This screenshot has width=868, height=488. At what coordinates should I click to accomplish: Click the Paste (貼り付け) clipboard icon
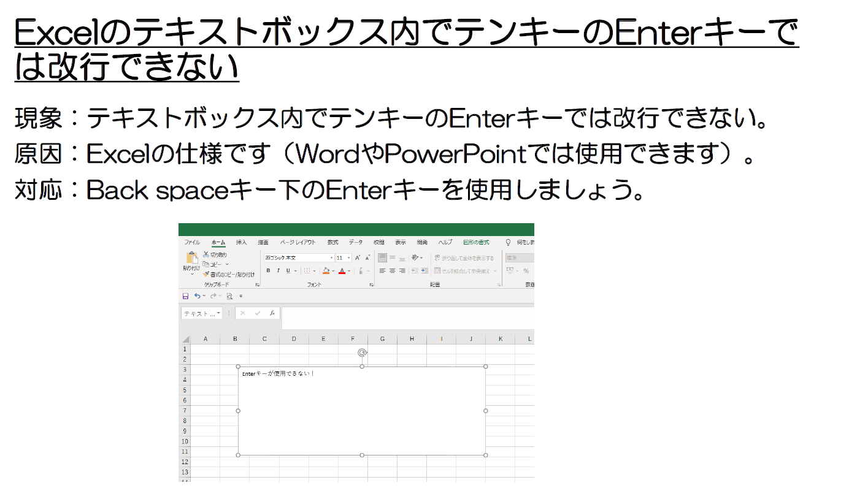tap(192, 257)
